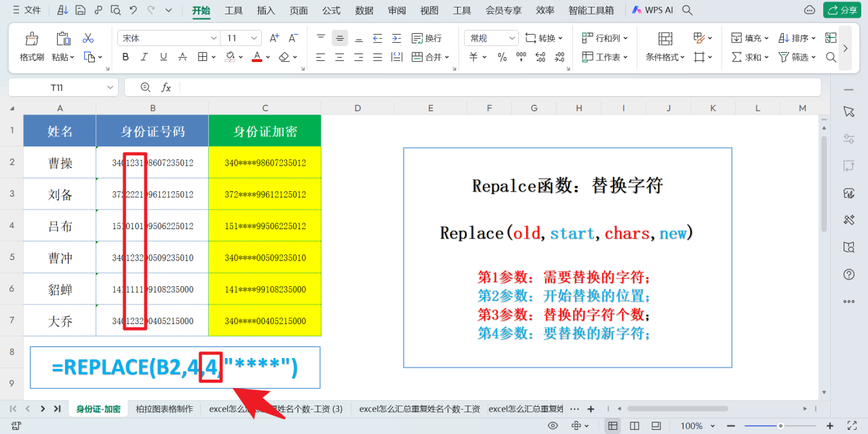Screen dimensions: 868x434
Task: Expand the borders dropdown arrow
Action: point(214,58)
